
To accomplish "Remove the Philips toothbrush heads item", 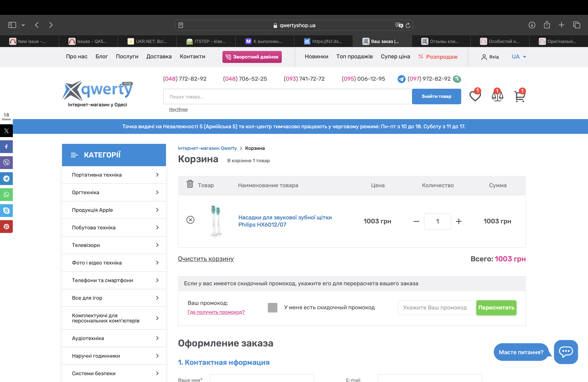I will tap(190, 220).
